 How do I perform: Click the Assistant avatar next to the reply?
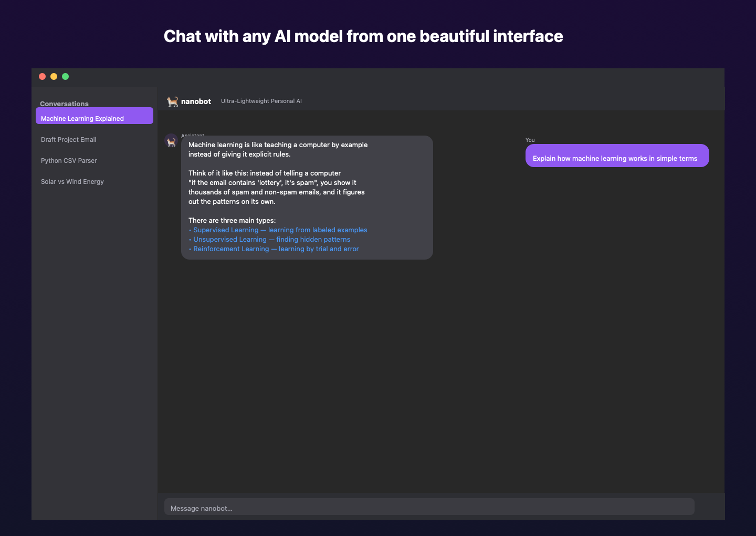pyautogui.click(x=171, y=141)
